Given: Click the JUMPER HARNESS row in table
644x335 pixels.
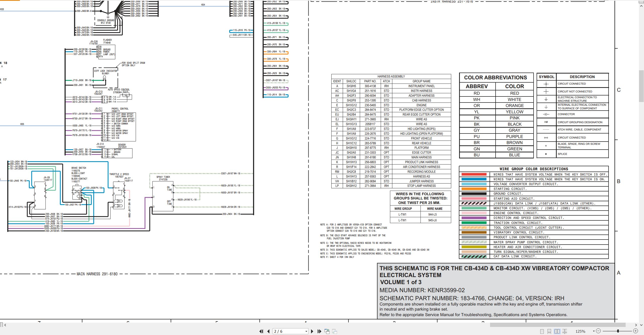Looking at the screenshot, I should 391,181.
